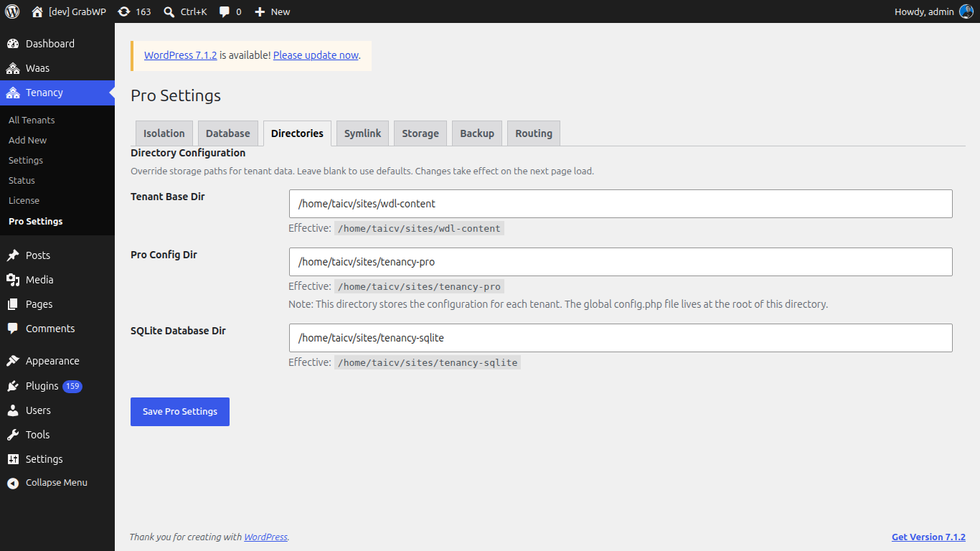This screenshot has height=551, width=980.
Task: Open the updates icon showing 163
Action: (x=123, y=11)
